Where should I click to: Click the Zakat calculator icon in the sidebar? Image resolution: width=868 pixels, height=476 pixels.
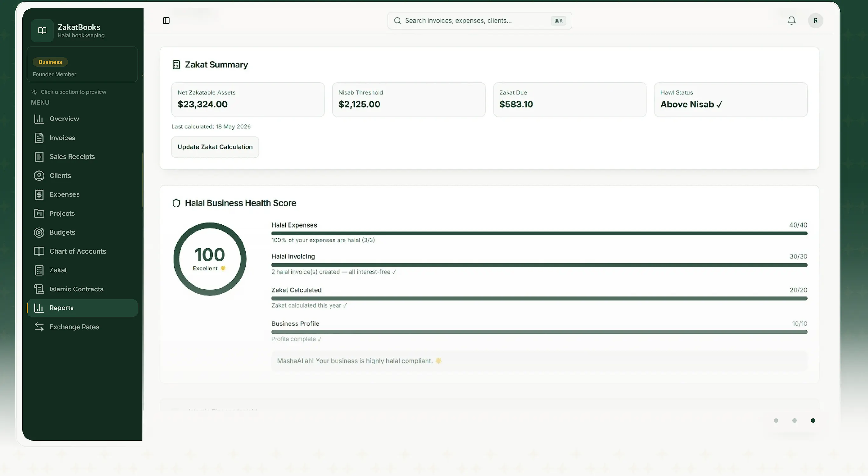39,270
